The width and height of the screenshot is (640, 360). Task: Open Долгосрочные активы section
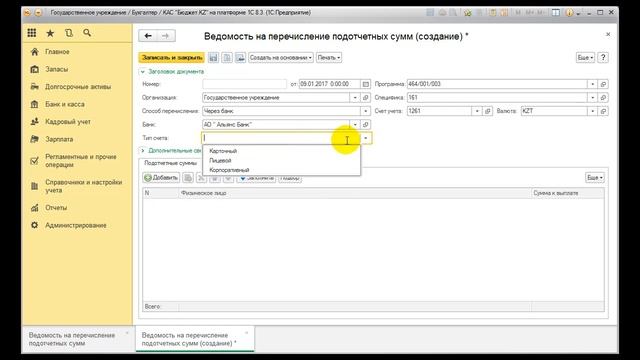78,87
